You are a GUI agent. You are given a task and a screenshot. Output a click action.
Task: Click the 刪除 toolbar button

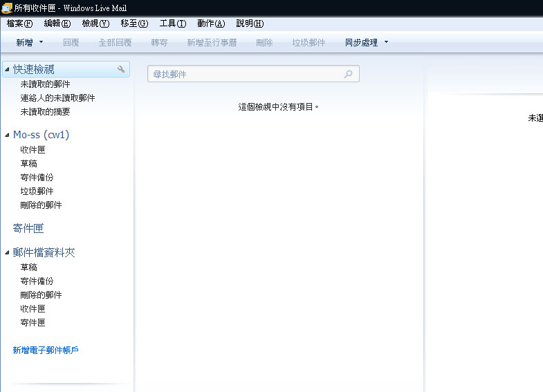click(264, 43)
